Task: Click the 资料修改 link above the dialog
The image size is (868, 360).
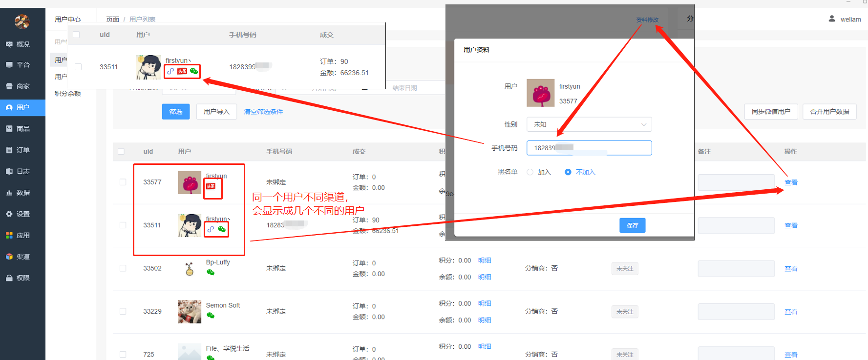Action: tap(647, 20)
